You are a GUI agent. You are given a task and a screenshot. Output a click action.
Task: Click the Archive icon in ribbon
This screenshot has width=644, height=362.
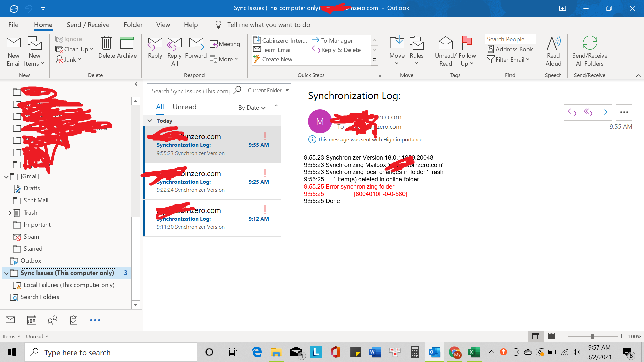pos(126,43)
